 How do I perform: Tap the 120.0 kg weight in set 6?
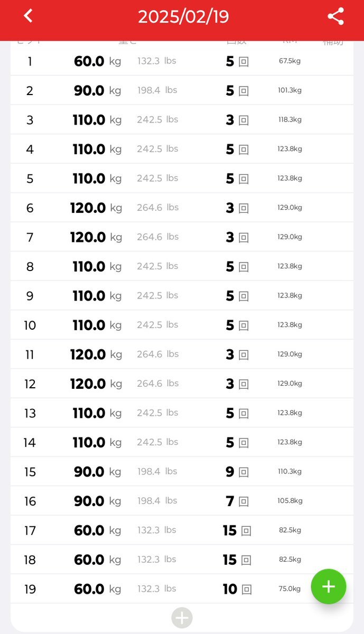coord(88,208)
